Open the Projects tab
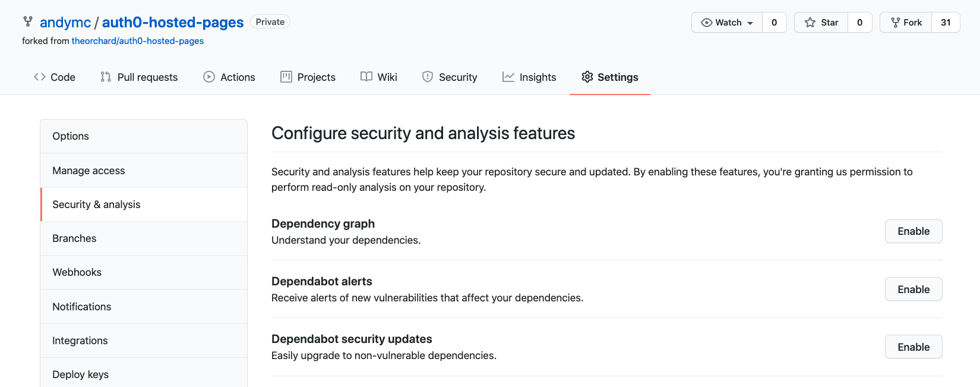This screenshot has height=387, width=980. 308,77
